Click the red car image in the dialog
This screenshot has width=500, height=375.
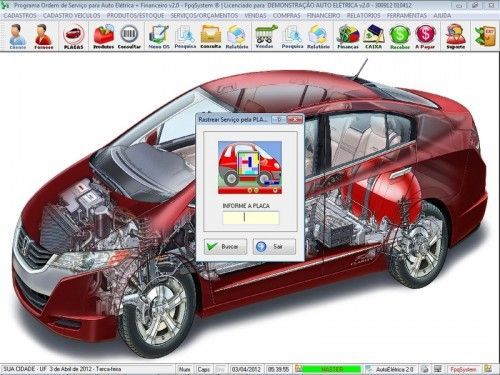tap(250, 167)
